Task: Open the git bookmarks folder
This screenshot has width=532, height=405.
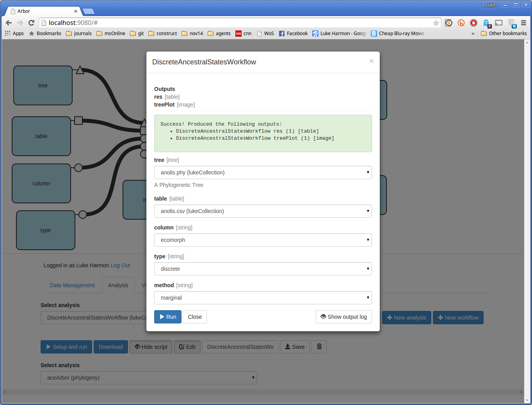Action: click(137, 34)
